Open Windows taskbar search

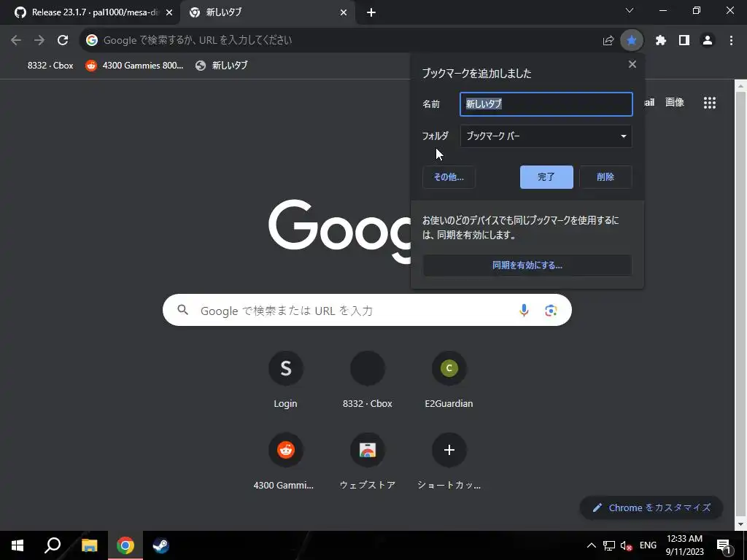click(x=53, y=545)
